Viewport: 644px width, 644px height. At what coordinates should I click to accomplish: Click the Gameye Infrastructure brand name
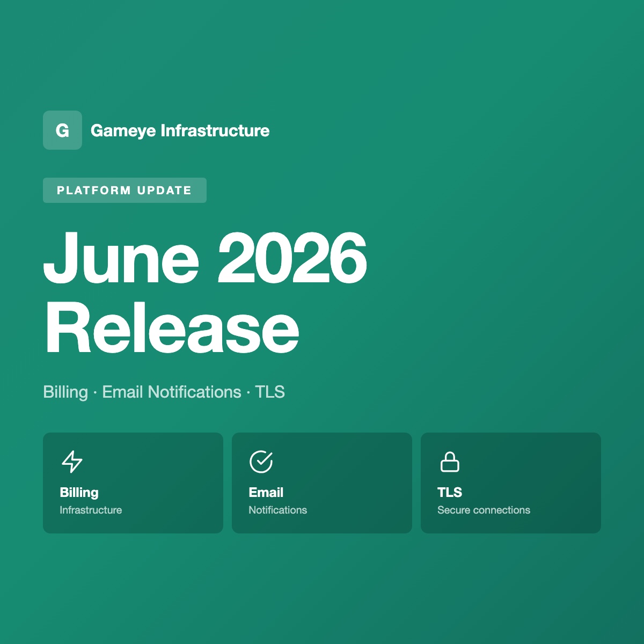pos(180,130)
